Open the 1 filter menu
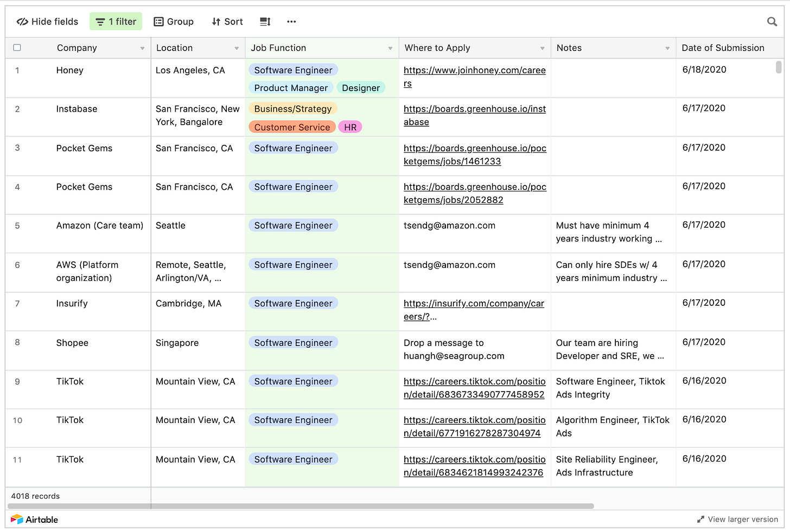The height and width of the screenshot is (532, 790). [116, 22]
